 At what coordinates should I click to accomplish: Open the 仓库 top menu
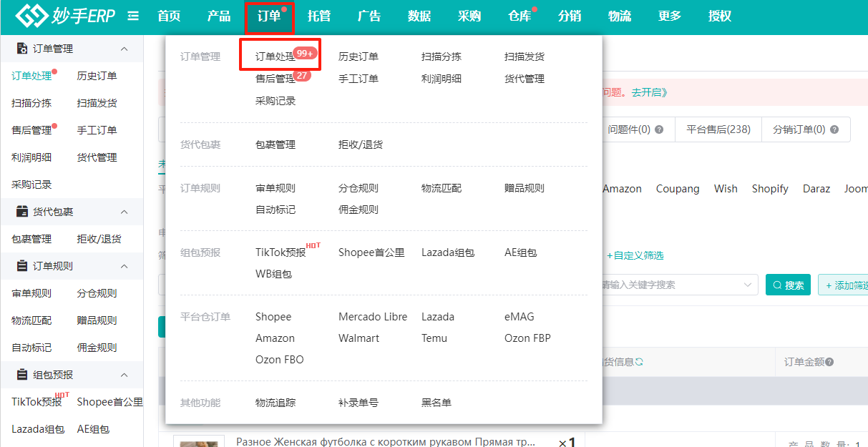coord(520,16)
